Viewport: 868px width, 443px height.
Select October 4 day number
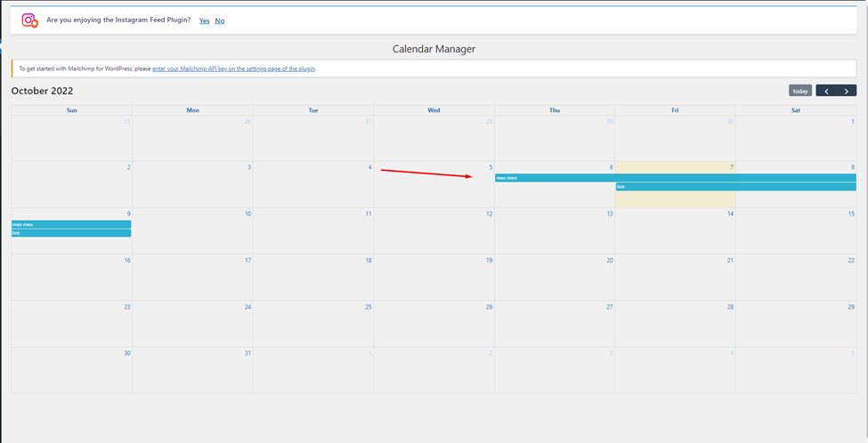[369, 167]
